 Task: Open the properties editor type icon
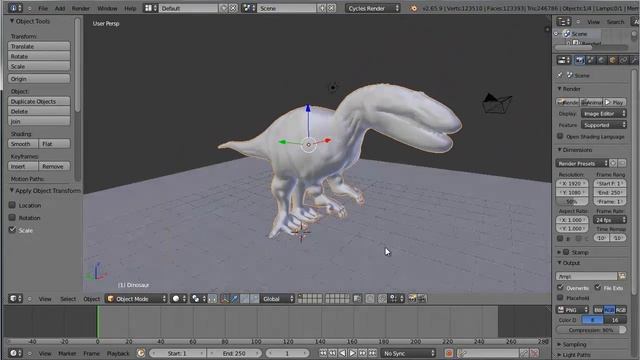pos(564,60)
